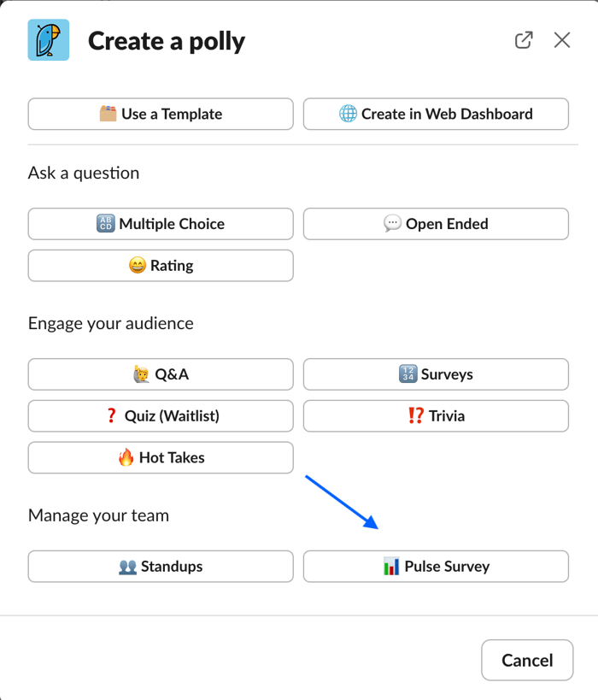Image resolution: width=598 pixels, height=700 pixels.
Task: Open the polly dialog in a new window
Action: point(524,40)
